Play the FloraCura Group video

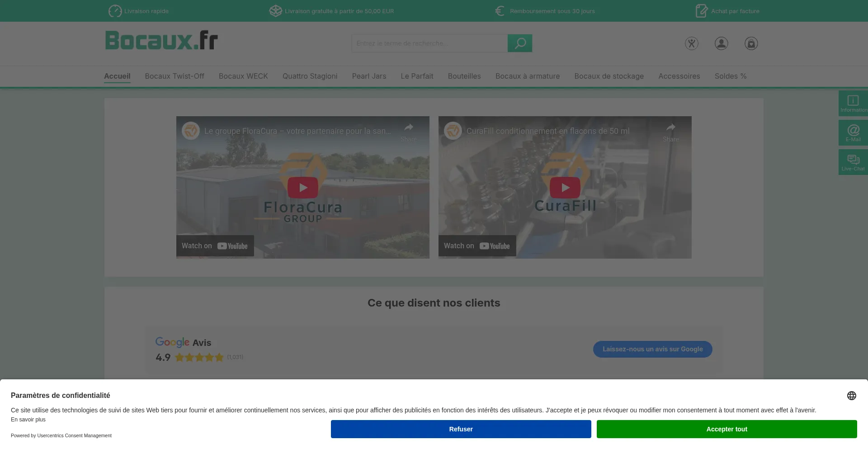302,188
